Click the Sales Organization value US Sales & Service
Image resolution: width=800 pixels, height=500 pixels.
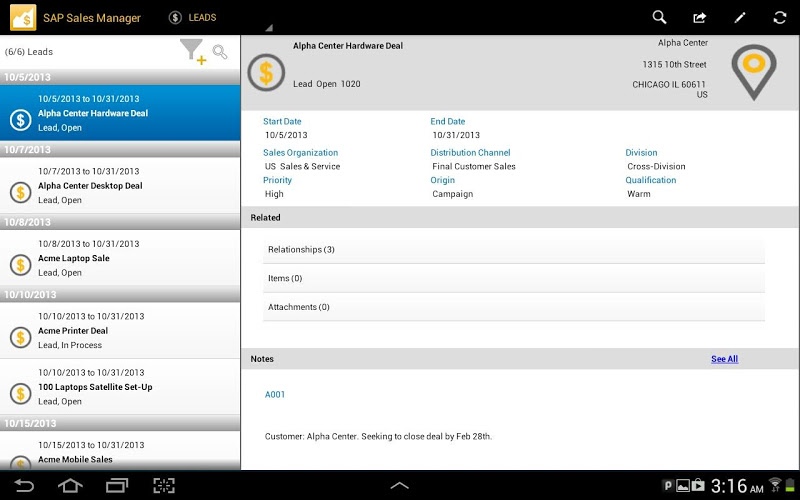click(302, 166)
